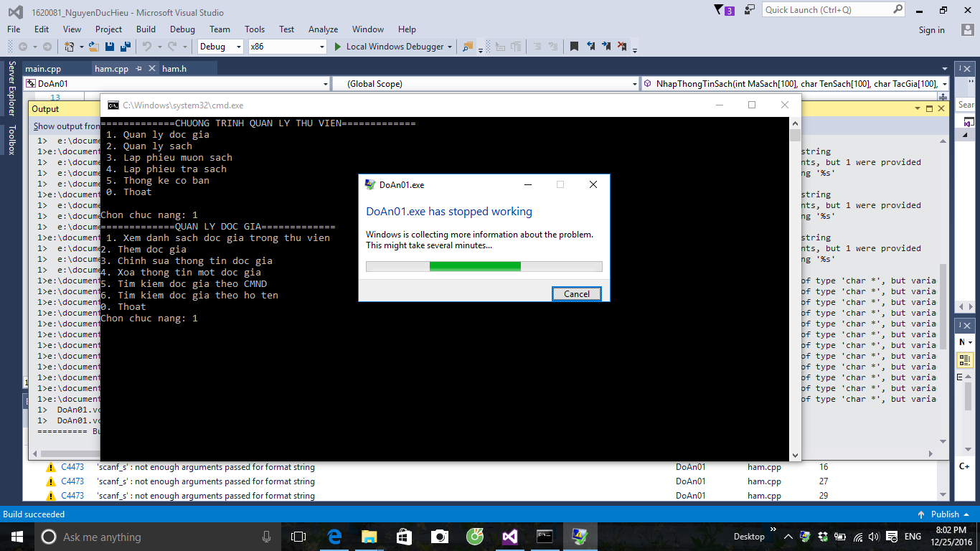Open Visual Studio from the taskbar
Viewport: 980px width, 551px height.
click(x=509, y=537)
